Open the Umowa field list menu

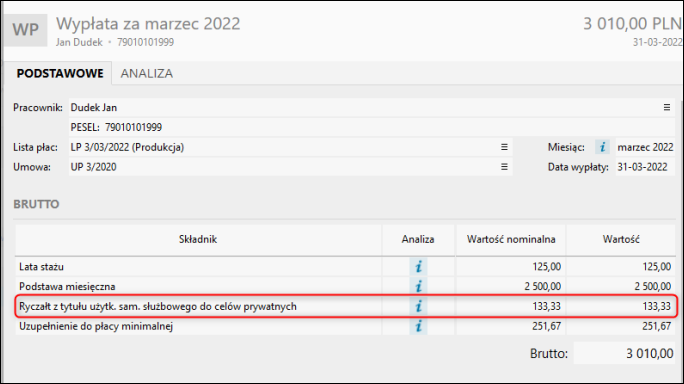[504, 167]
